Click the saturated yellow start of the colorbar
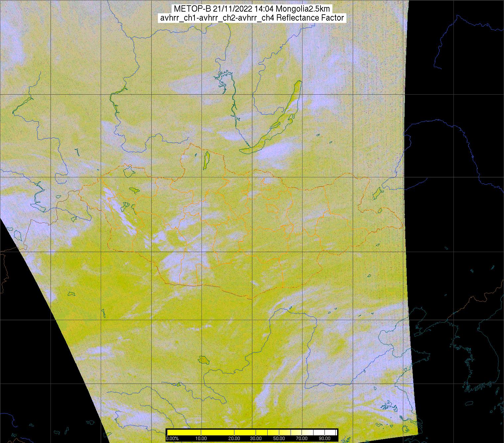This screenshot has height=443, width=504. pos(184,432)
